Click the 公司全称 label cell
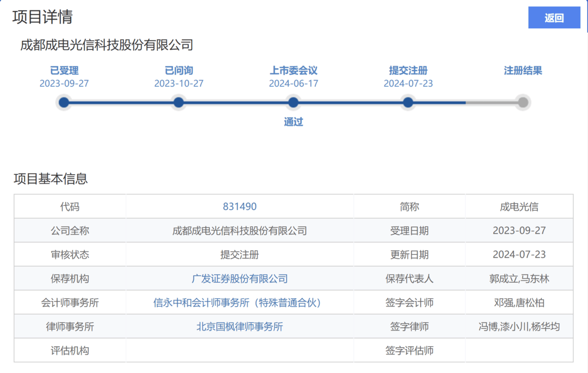 coord(70,230)
